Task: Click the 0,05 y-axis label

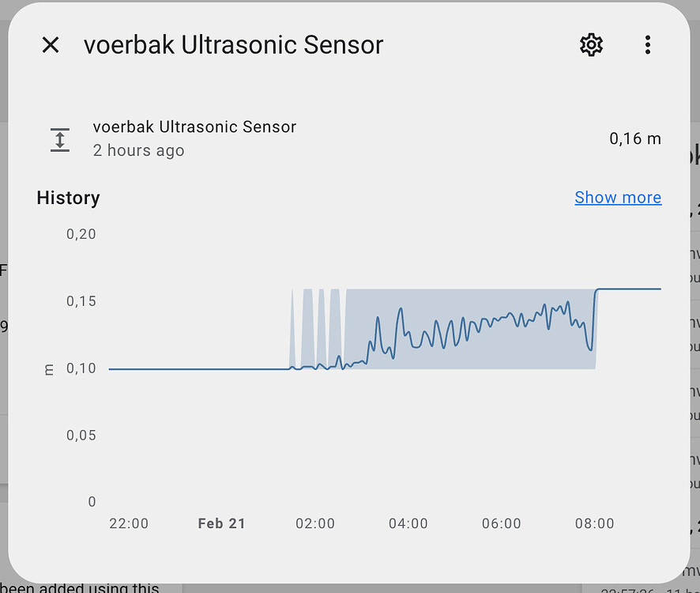Action: pyautogui.click(x=81, y=435)
